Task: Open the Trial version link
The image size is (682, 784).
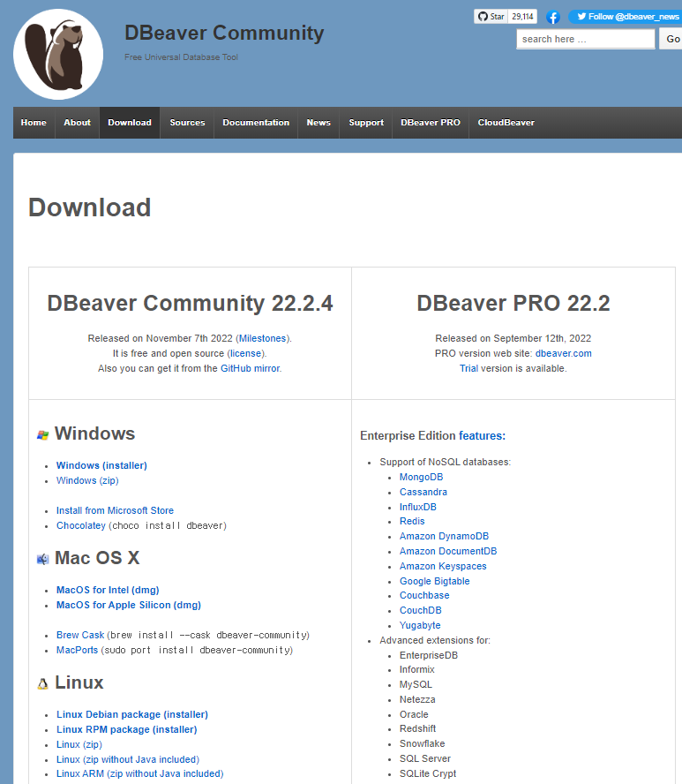Action: (468, 368)
